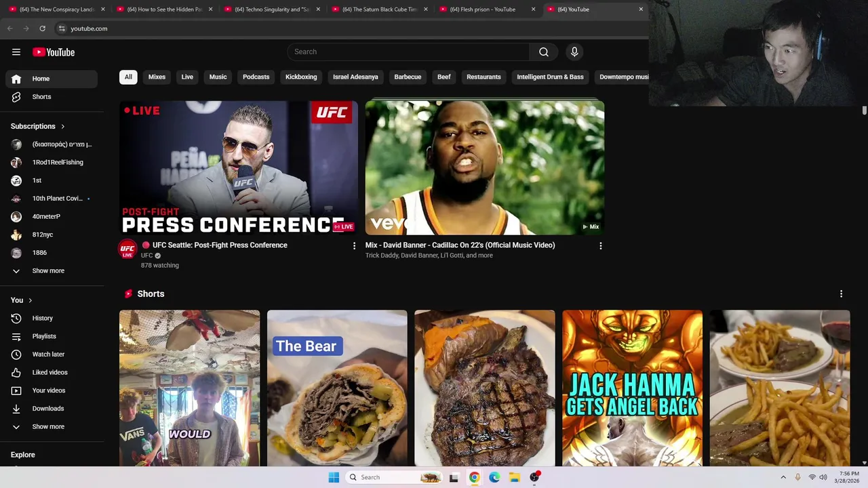Select the Barbecue filter chip
The height and width of the screenshot is (488, 868).
coord(408,77)
